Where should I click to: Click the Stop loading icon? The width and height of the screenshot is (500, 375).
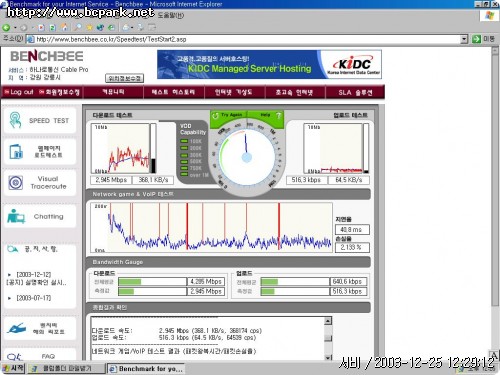pyautogui.click(x=41, y=28)
